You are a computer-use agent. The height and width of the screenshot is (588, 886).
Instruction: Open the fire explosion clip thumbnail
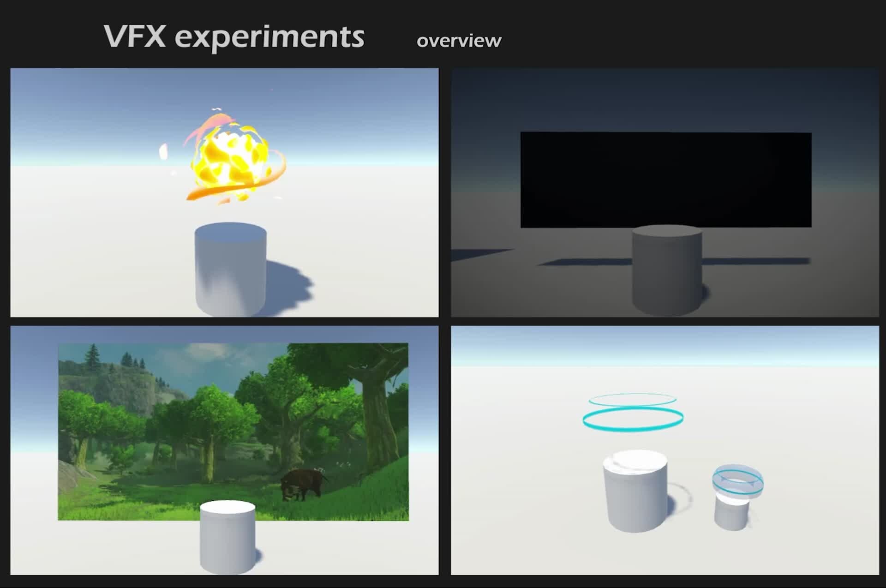(x=224, y=194)
